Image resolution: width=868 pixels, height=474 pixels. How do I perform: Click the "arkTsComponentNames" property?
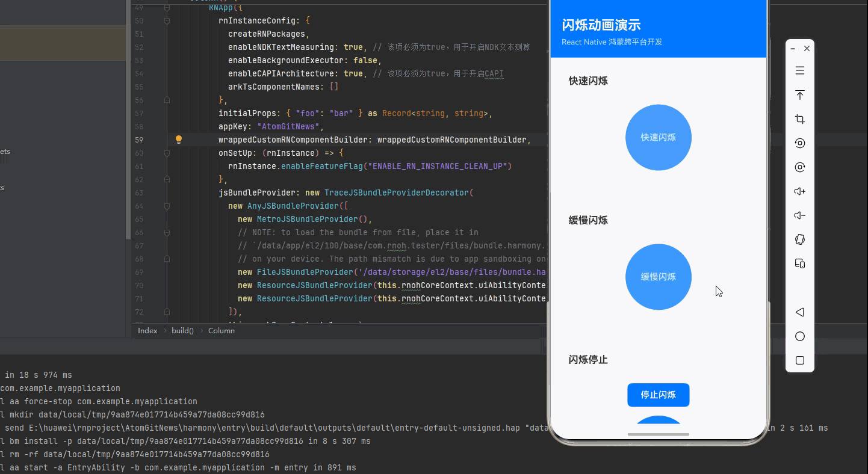274,87
